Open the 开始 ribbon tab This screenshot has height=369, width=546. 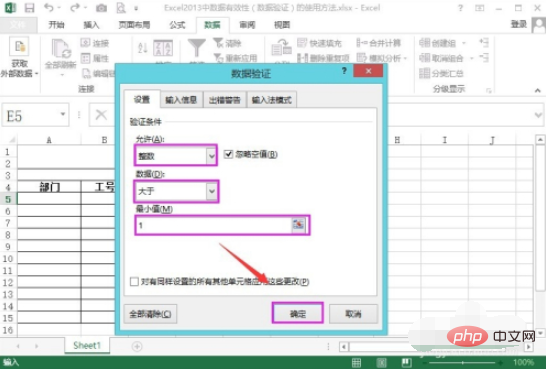click(56, 25)
